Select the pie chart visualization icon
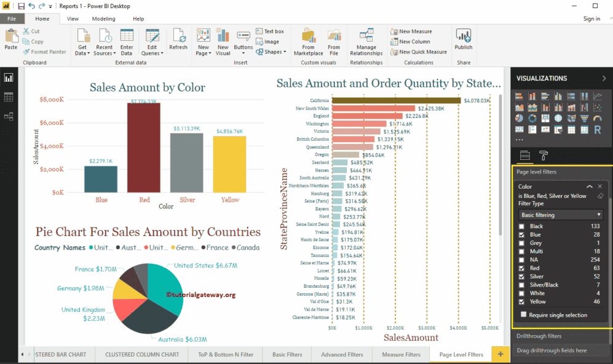 point(520,118)
